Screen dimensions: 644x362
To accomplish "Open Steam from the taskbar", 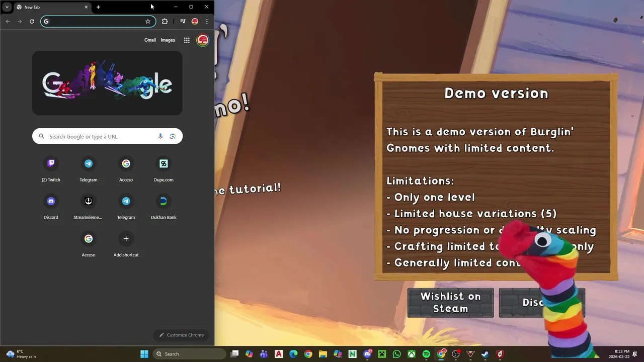I will tap(485, 354).
